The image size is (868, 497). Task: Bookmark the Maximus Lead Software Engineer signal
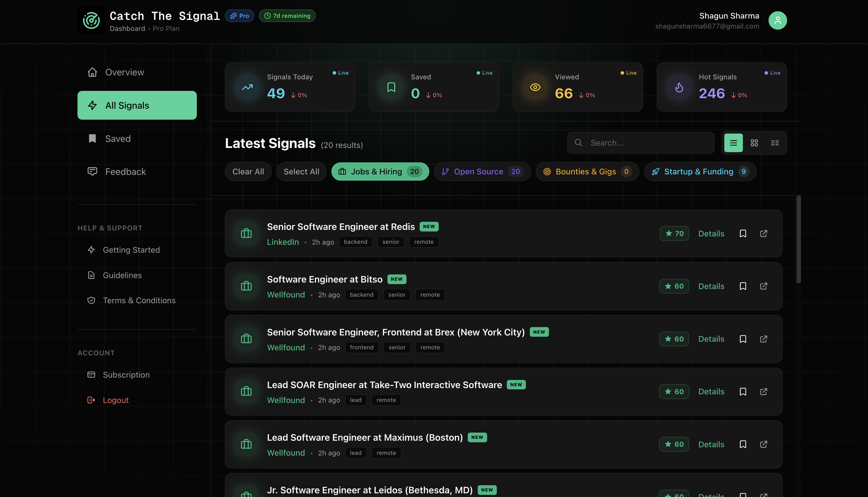743,444
